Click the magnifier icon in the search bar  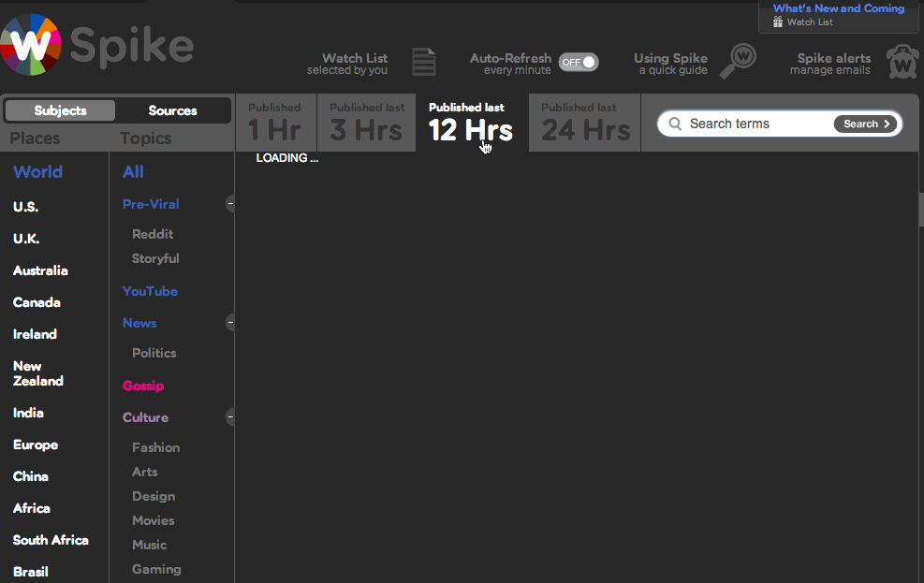[674, 123]
